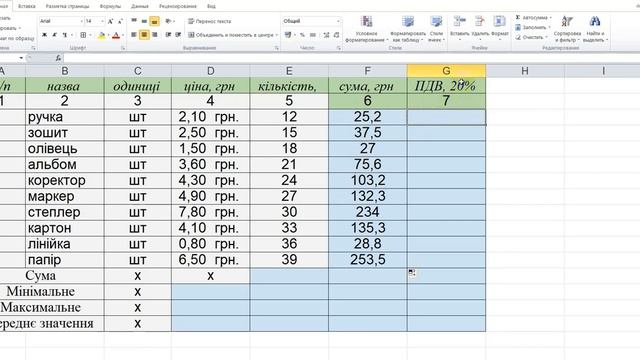640x360 pixels.
Task: Click the comma style (000) icon
Action: (313, 35)
